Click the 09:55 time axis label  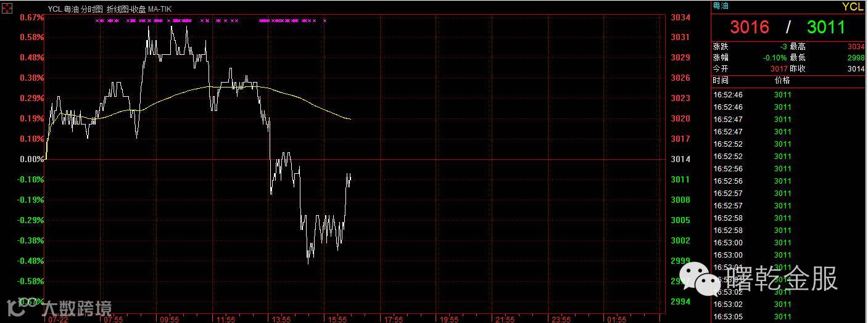click(x=170, y=319)
